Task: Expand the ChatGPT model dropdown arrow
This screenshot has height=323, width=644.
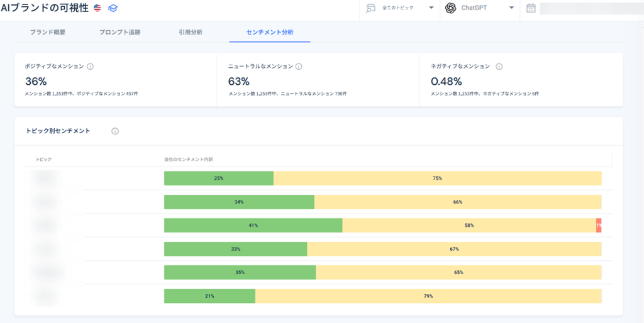Action: 511,8
